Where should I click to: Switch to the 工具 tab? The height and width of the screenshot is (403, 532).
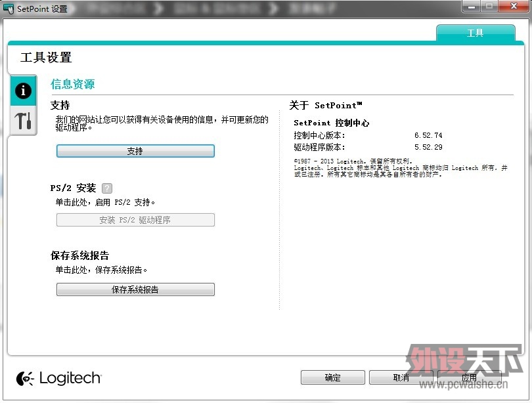coord(476,33)
